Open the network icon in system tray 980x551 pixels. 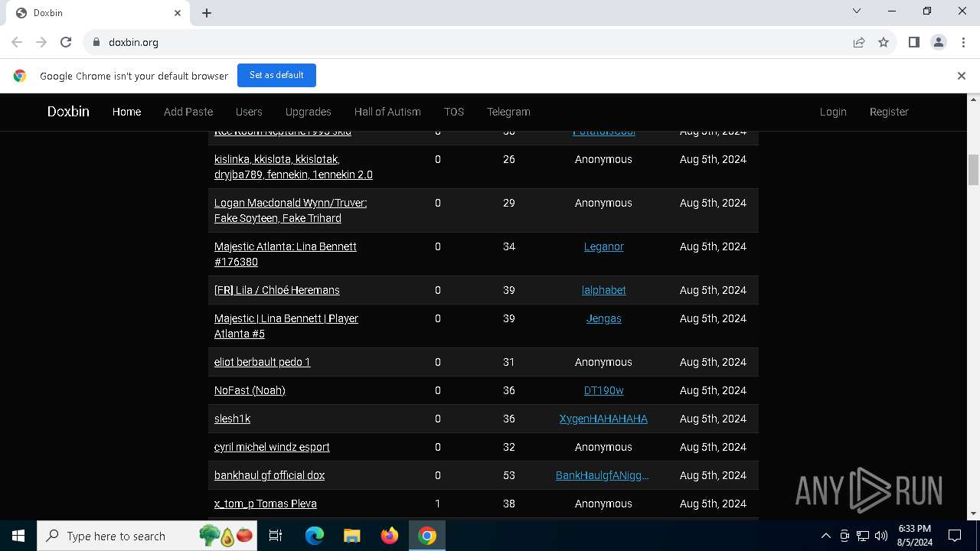[863, 536]
